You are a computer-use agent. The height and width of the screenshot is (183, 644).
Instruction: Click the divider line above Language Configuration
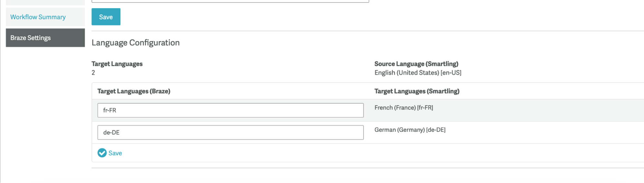click(367, 31)
